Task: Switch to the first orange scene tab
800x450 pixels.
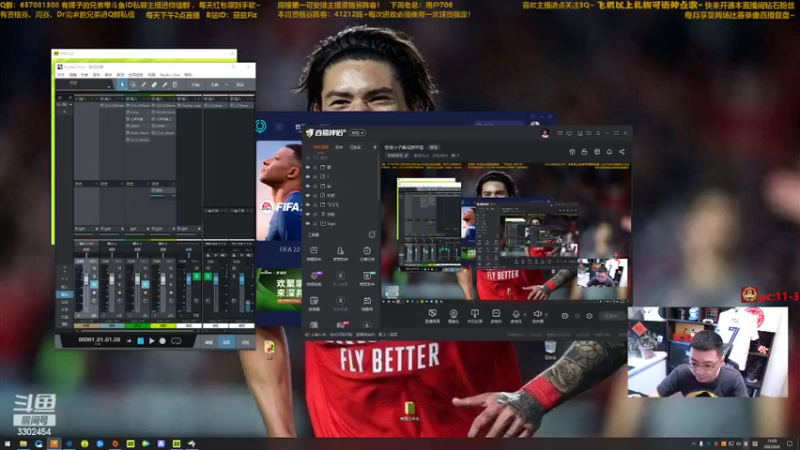Action: [x=321, y=147]
